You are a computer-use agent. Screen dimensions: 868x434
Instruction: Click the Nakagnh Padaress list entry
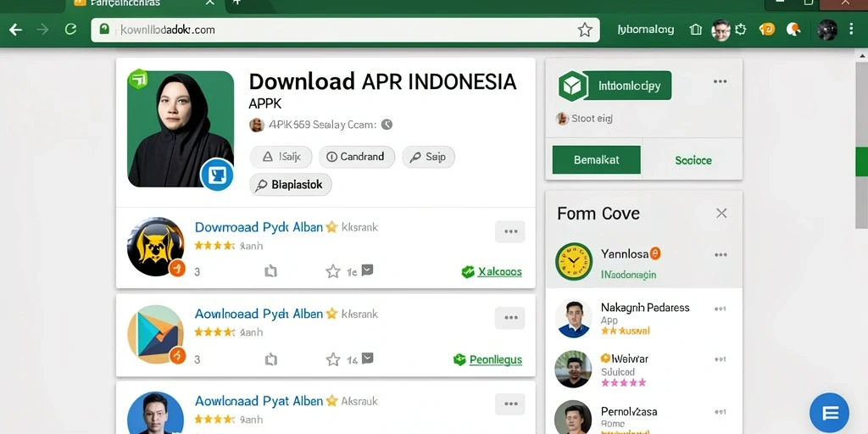click(643, 319)
